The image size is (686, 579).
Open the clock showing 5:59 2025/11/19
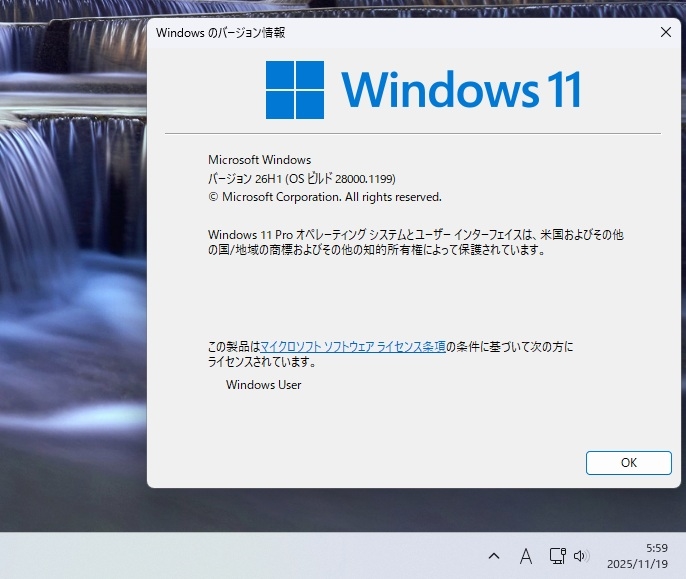point(637,556)
